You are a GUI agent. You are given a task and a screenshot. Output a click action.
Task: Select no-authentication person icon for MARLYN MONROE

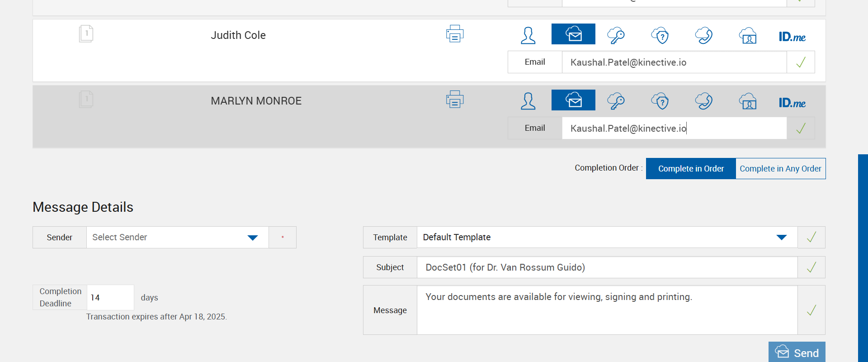[x=528, y=101]
